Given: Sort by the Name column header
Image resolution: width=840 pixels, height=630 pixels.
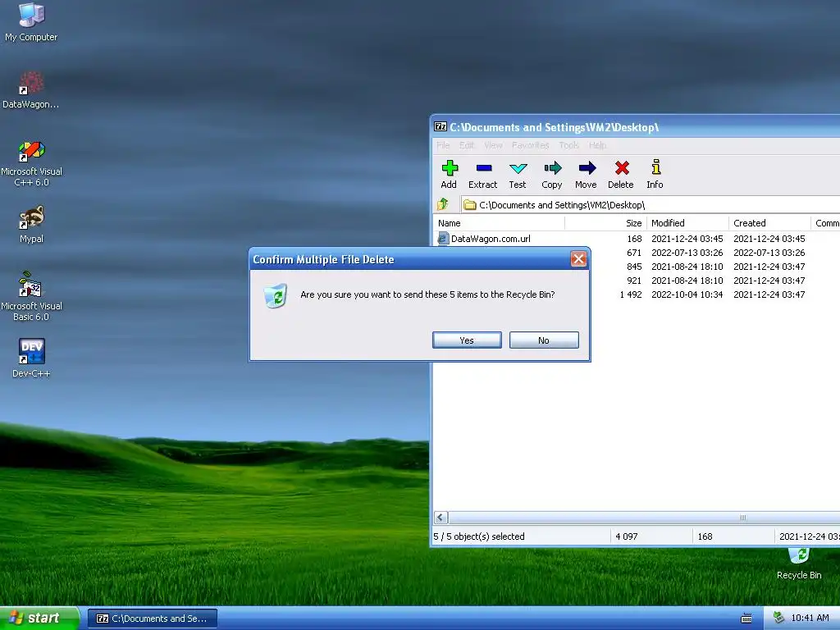Looking at the screenshot, I should click(499, 223).
